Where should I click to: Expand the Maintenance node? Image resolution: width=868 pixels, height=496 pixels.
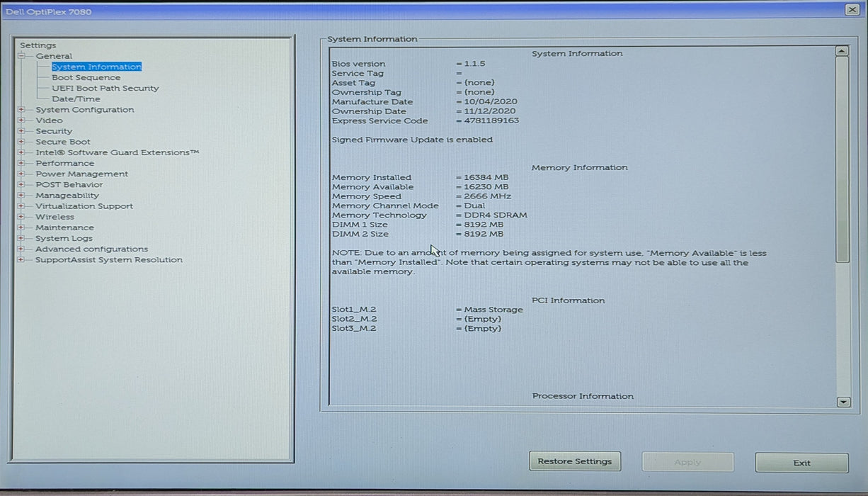pos(21,227)
